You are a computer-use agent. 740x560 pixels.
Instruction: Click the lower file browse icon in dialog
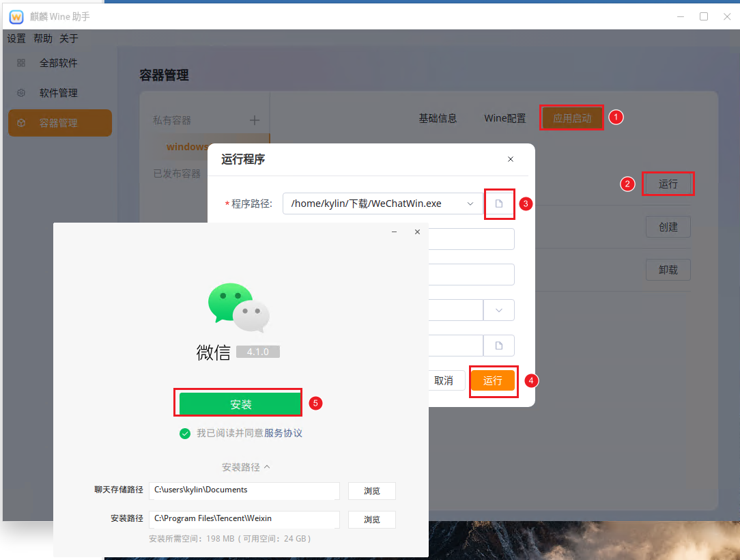click(499, 346)
